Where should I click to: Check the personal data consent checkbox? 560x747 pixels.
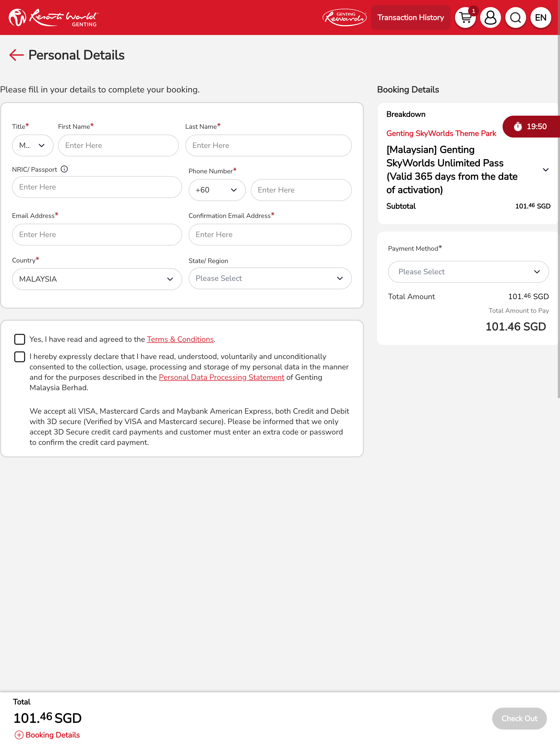(20, 357)
